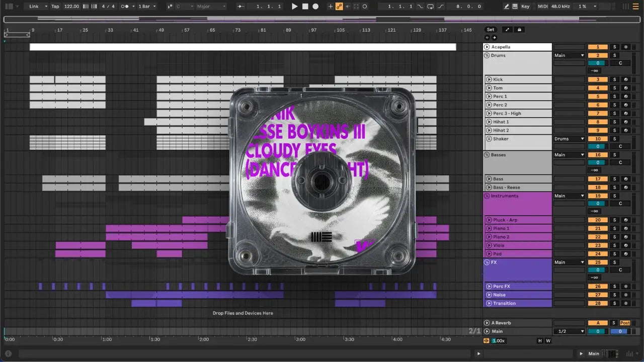Open the 1 Bar quantization menu
This screenshot has width=644, height=362.
click(147, 7)
